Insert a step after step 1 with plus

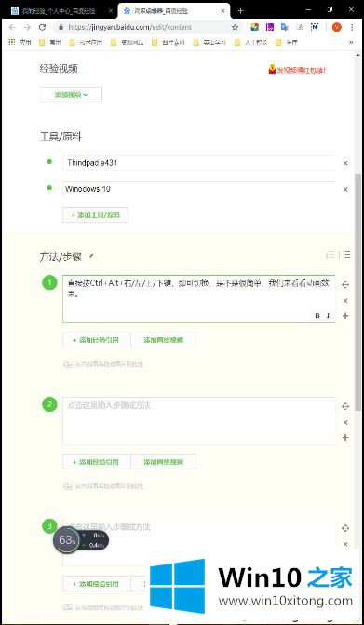point(345,316)
